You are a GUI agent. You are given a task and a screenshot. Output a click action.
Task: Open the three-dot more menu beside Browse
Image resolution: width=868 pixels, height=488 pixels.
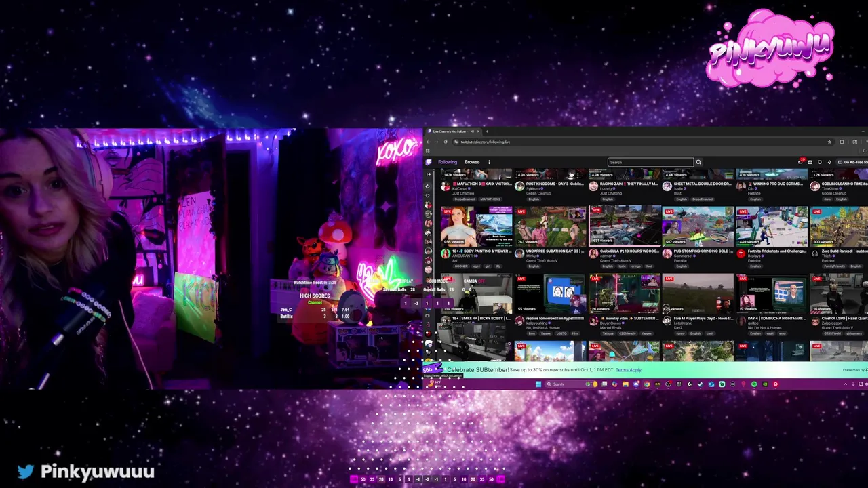pos(489,162)
